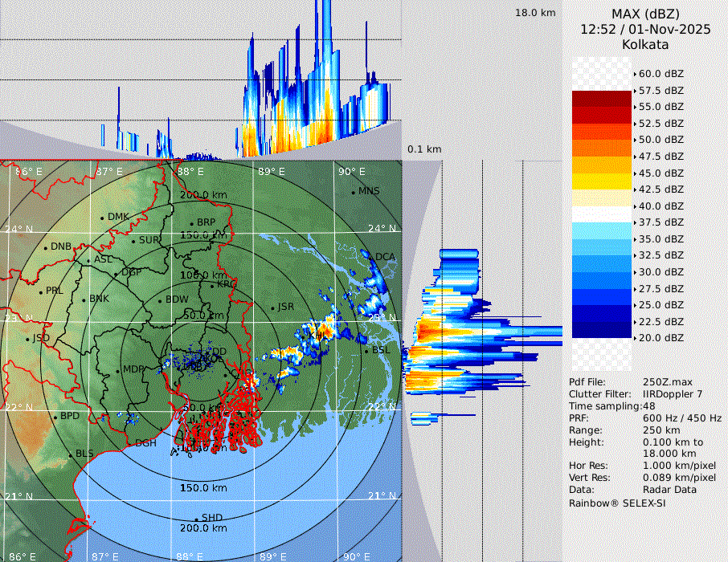Select the 12:52 / 01-Nov-2025 timestamp
Image resolution: width=728 pixels, height=562 pixels.
coord(645,29)
